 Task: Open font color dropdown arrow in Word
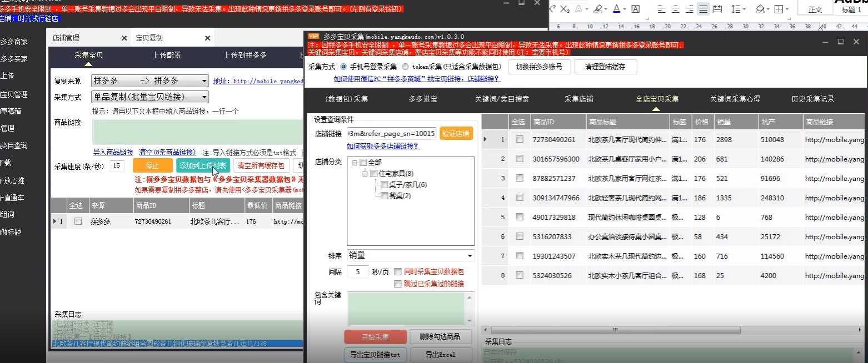(624, 9)
